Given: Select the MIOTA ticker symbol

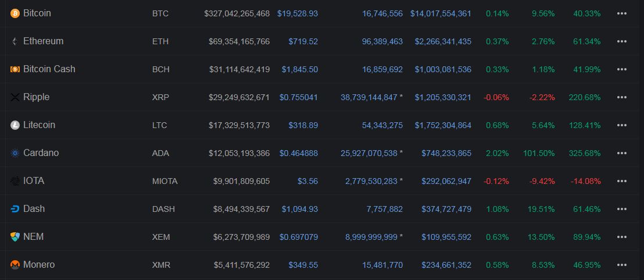Looking at the screenshot, I should (164, 181).
